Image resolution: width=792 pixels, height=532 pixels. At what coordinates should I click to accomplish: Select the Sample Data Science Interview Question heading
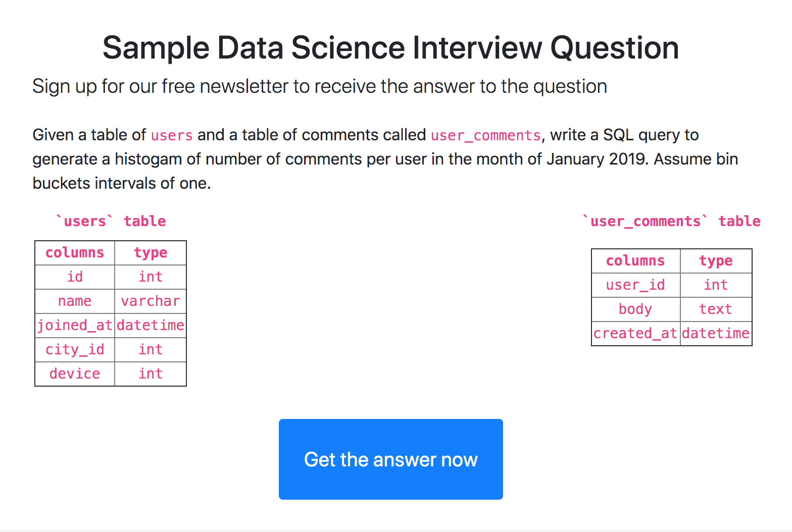pyautogui.click(x=390, y=47)
